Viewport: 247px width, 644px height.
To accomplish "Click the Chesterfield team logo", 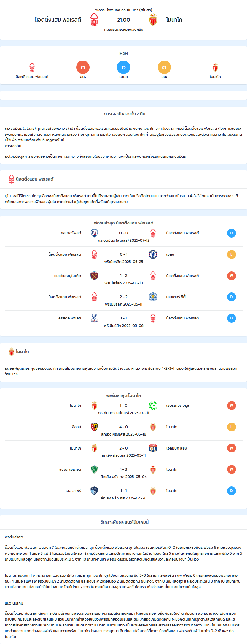I will (94, 233).
